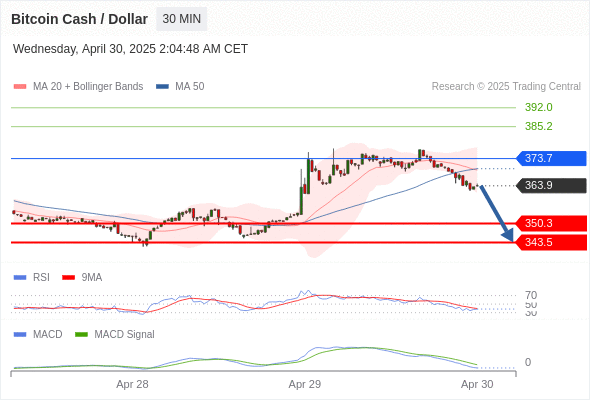Select the 363.9 current price tag
The width and height of the screenshot is (590, 400).
[551, 185]
